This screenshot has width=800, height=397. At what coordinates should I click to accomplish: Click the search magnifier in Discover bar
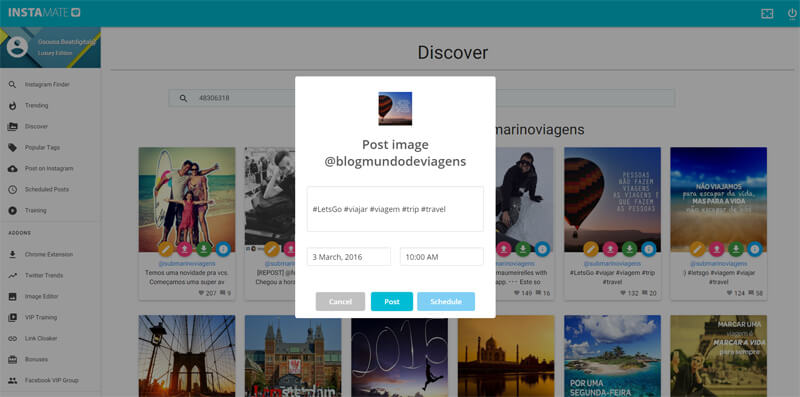[184, 98]
